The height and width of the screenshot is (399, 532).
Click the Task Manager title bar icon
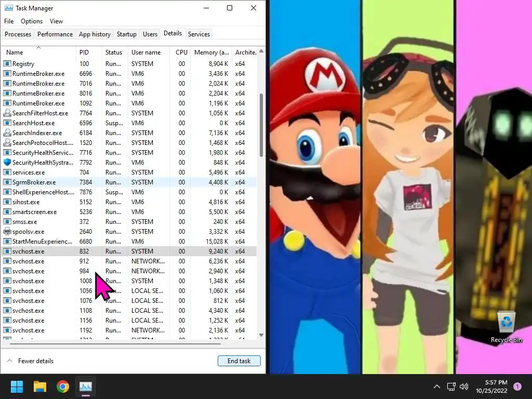coord(8,8)
